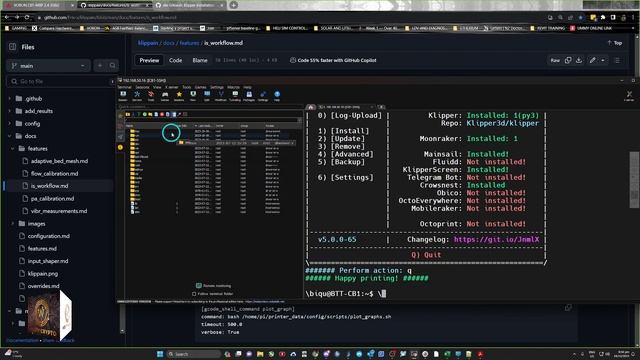Open configuration.md file
This screenshot has width=640, height=360.
click(x=49, y=236)
